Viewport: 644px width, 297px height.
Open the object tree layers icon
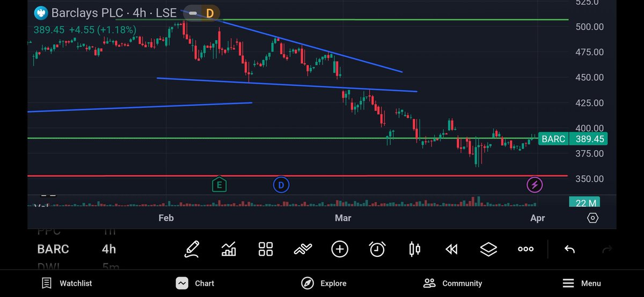coord(488,249)
